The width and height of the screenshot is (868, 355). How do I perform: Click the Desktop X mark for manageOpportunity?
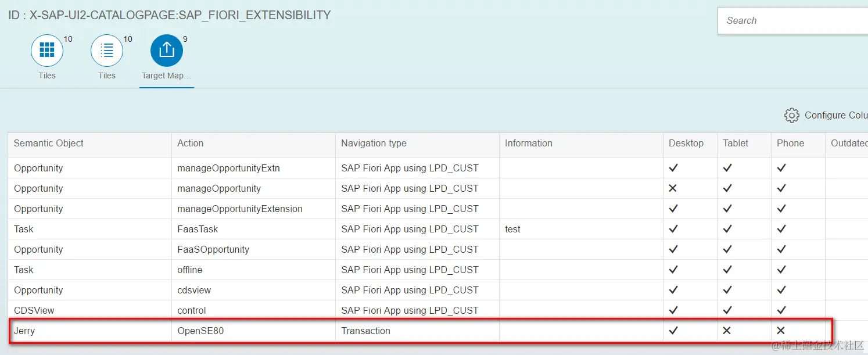673,188
